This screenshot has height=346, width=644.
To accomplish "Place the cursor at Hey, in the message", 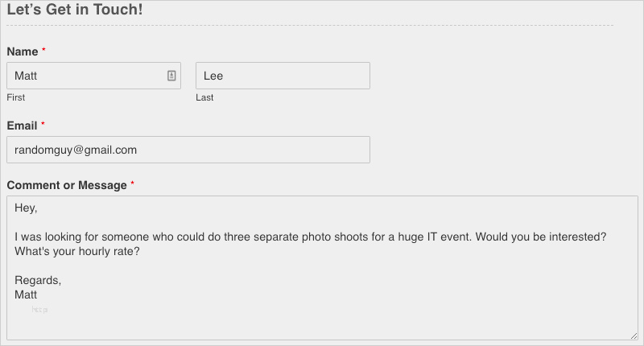I will click(26, 208).
